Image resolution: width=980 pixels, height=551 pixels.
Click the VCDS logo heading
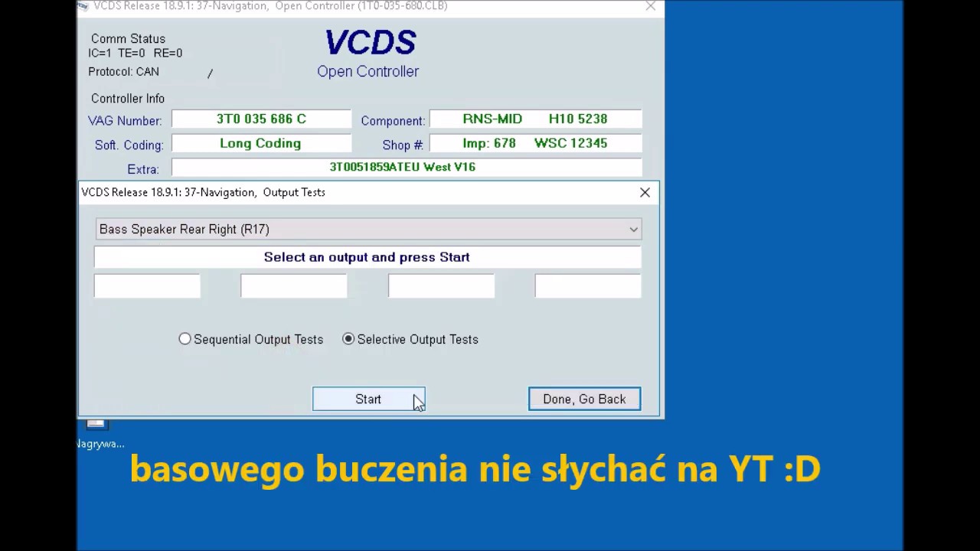click(370, 43)
